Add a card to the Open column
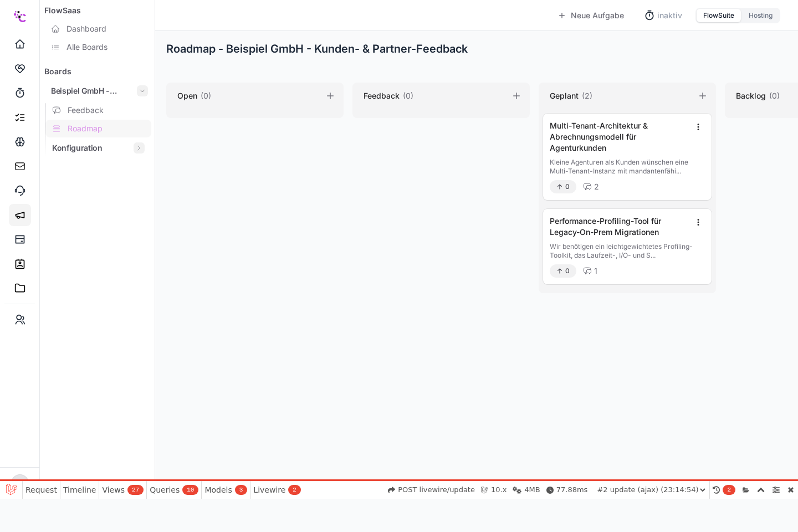 point(330,96)
